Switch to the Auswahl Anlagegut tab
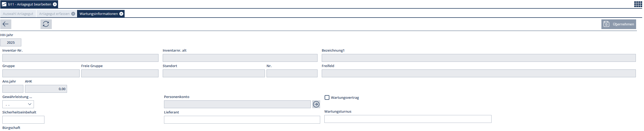This screenshot has height=131, width=644. click(18, 14)
